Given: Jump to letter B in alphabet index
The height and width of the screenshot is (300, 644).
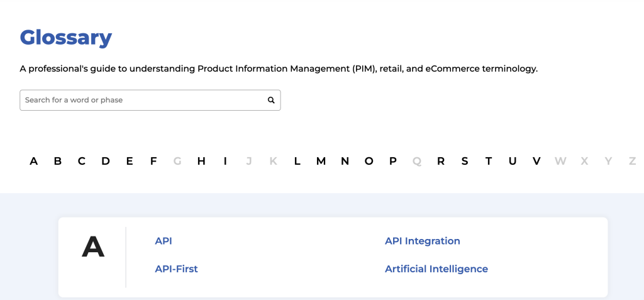Looking at the screenshot, I should [57, 161].
